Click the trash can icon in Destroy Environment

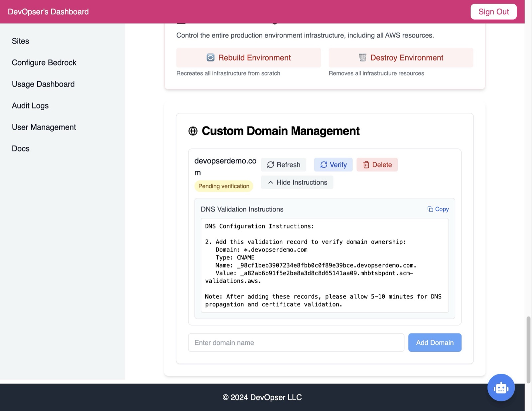(363, 58)
